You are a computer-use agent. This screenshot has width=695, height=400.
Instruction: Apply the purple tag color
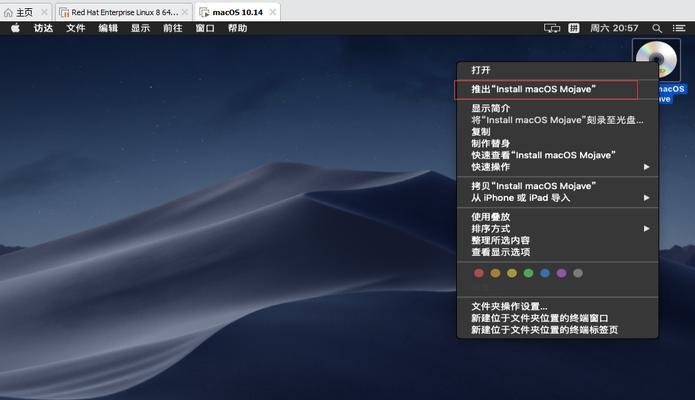(x=561, y=273)
